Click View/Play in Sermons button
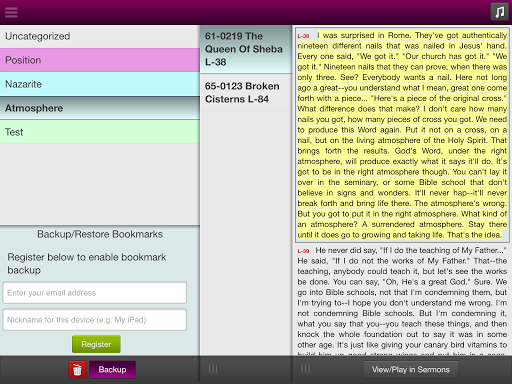This screenshot has height=384, width=512. 411,370
